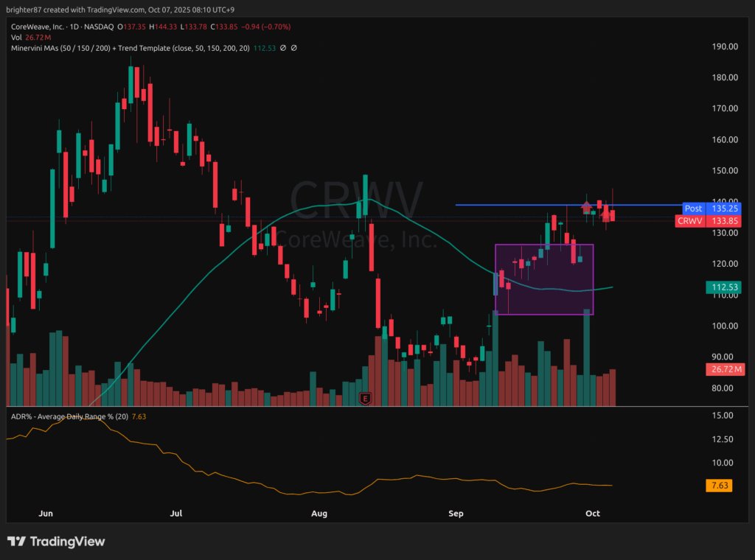Click the Aug label on time axis
755x560 pixels.
coord(319,512)
